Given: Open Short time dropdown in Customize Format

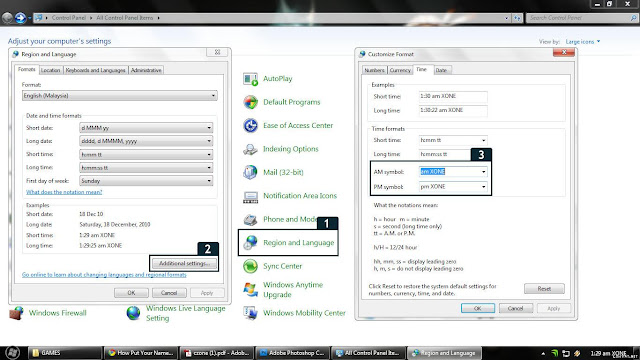Looking at the screenshot, I should tap(453, 140).
